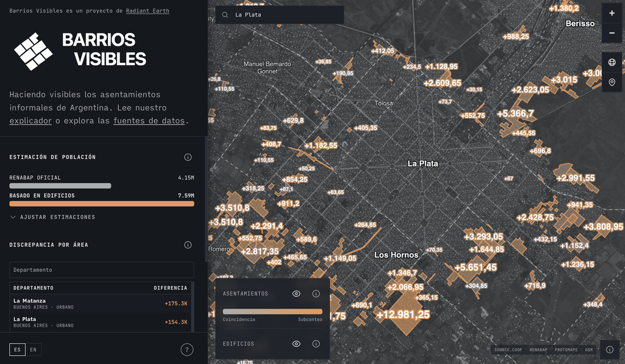
Task: Click the location pin icon
Action: 612,82
